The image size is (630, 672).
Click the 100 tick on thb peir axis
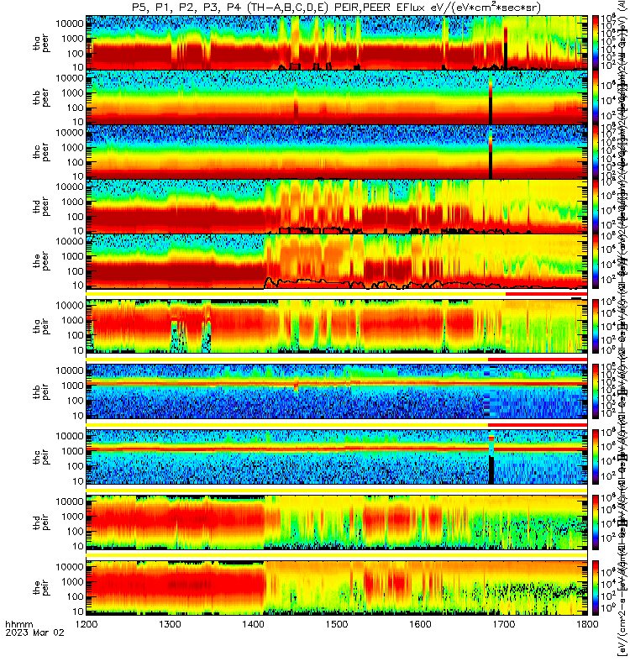(75, 401)
